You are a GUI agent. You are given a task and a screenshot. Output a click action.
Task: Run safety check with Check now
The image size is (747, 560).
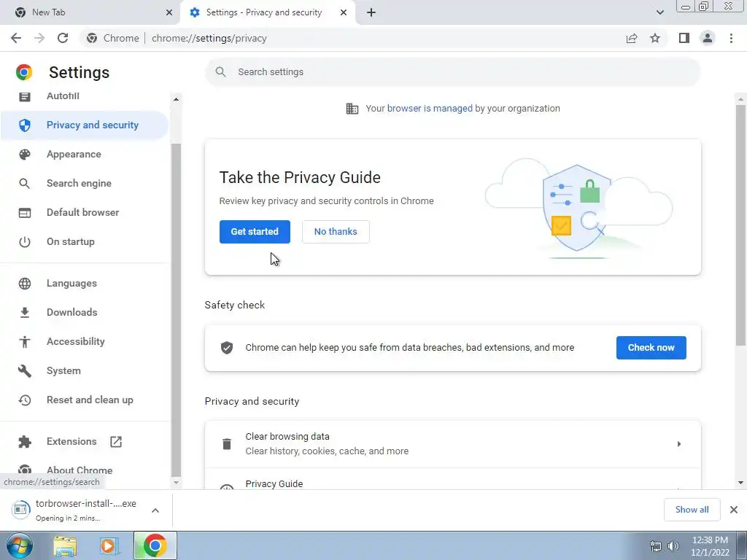(x=651, y=348)
